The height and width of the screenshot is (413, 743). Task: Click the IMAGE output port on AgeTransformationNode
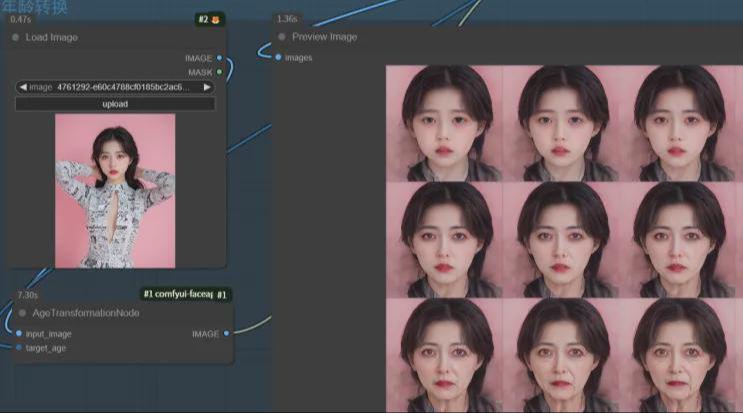227,333
